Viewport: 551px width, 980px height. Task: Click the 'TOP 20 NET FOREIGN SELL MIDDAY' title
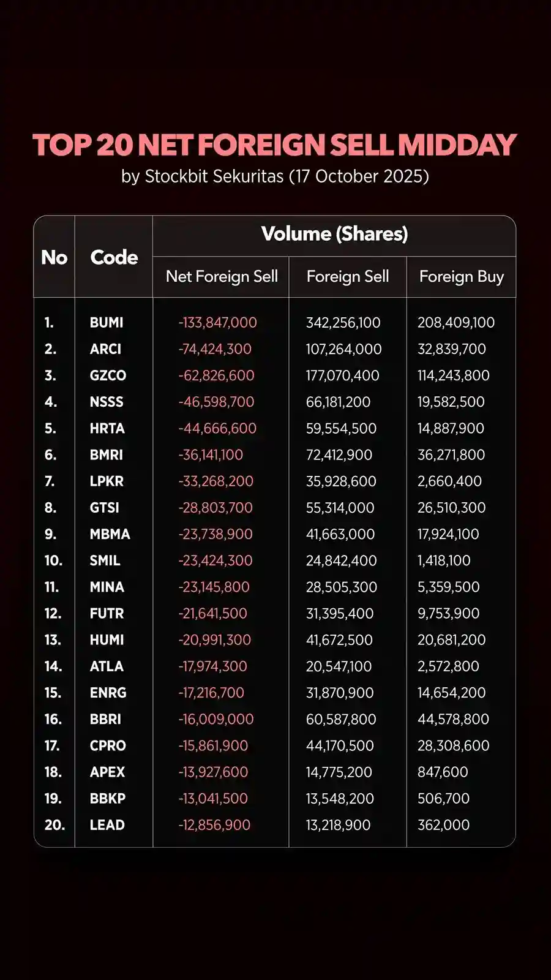pyautogui.click(x=275, y=145)
